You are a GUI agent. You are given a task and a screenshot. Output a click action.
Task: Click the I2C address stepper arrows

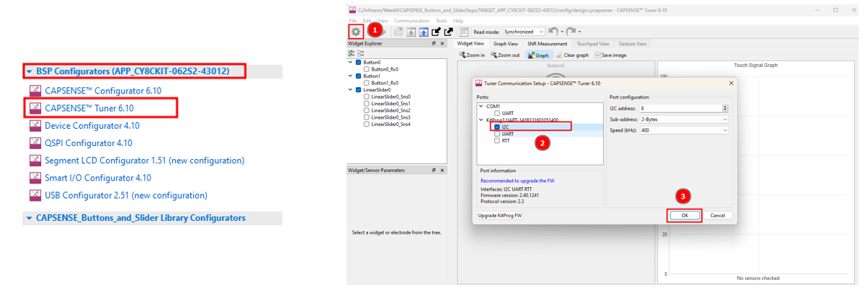725,108
